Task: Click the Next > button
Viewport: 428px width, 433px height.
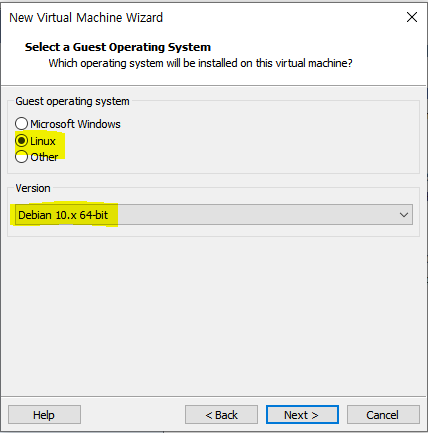Action: point(302,415)
